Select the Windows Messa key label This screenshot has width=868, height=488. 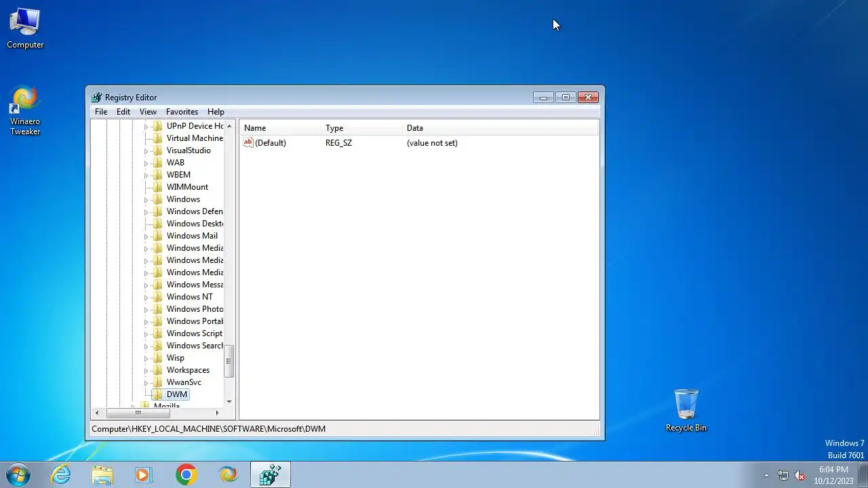coord(195,285)
